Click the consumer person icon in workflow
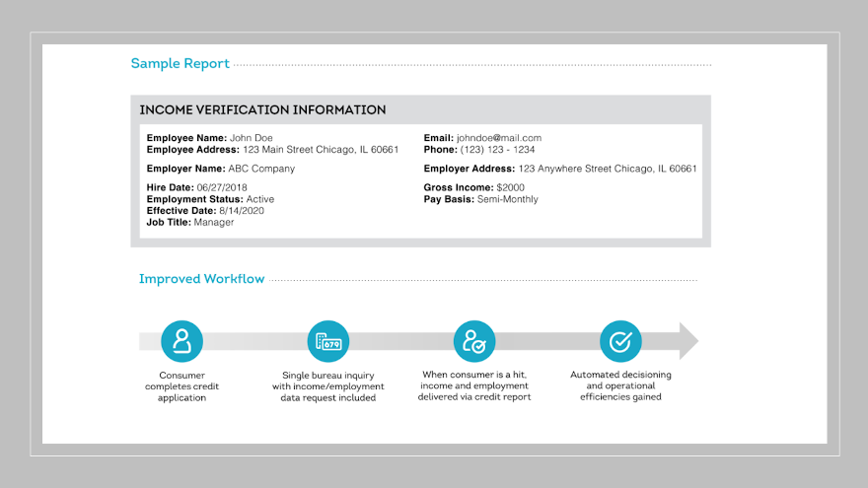The width and height of the screenshot is (868, 488). (x=181, y=341)
